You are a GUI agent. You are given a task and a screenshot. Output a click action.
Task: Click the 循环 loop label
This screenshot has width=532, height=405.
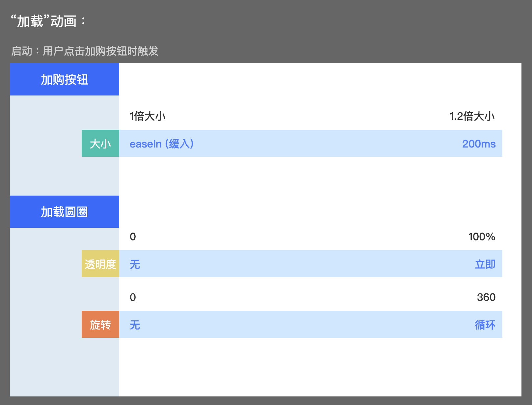click(x=485, y=325)
